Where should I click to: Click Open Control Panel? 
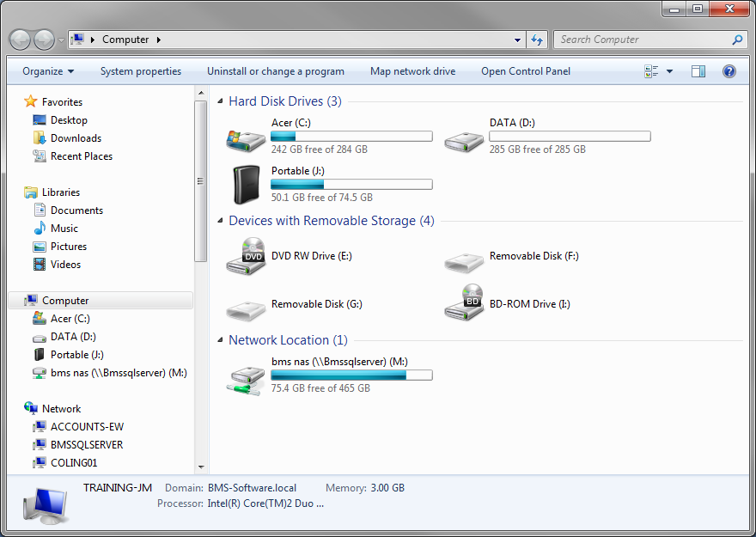[x=526, y=71]
